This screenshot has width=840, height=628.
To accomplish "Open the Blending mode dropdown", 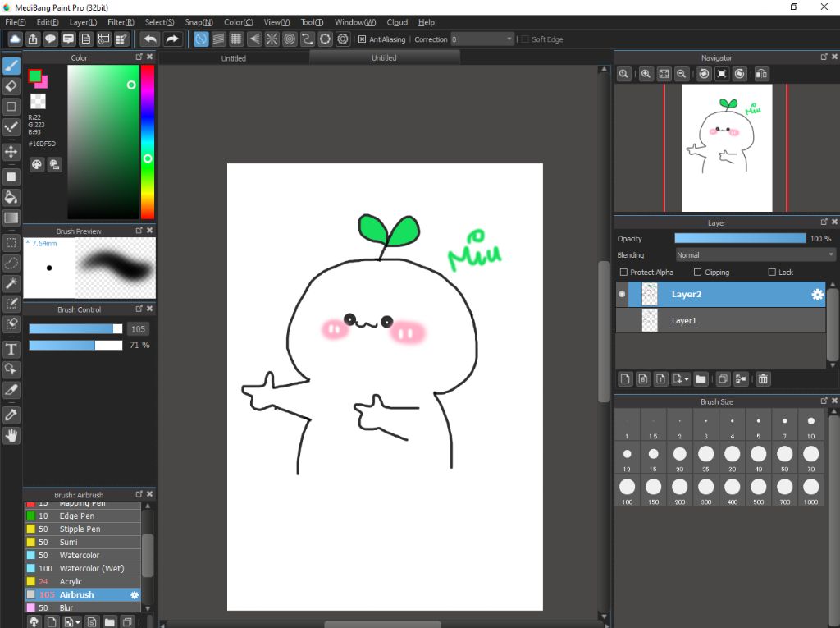I will (756, 255).
